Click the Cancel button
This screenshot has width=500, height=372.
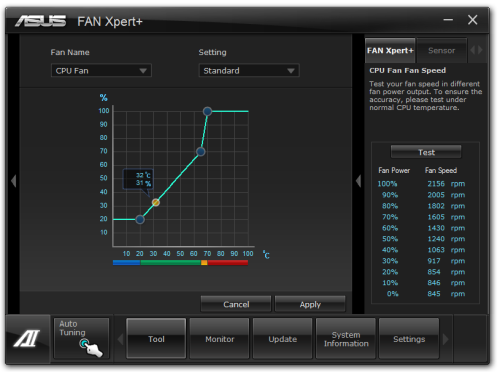tap(236, 304)
